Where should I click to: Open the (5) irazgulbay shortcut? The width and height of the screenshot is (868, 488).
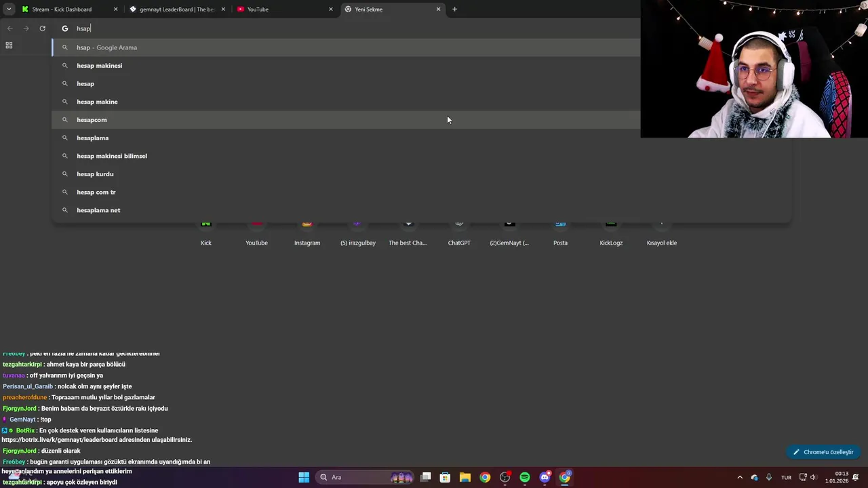pyautogui.click(x=358, y=233)
